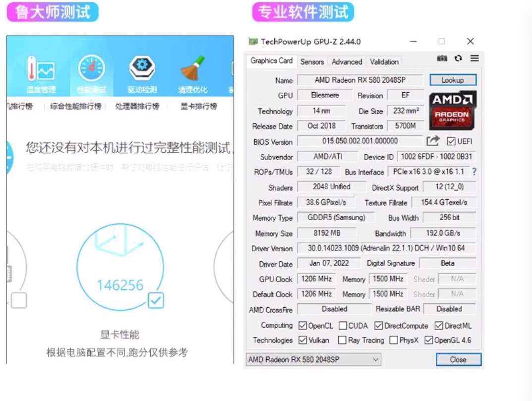
Task: Toggle DirectCompute checkbox
Action: tap(378, 326)
